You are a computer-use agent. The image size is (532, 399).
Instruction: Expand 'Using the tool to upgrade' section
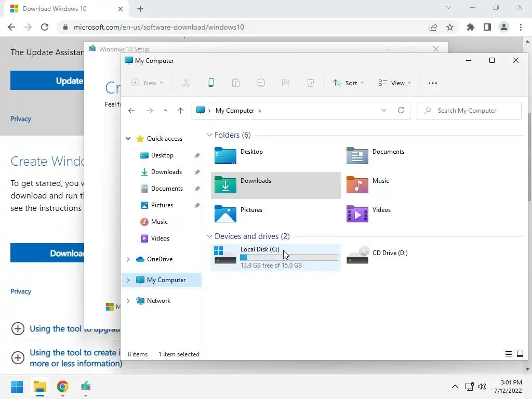(18, 328)
